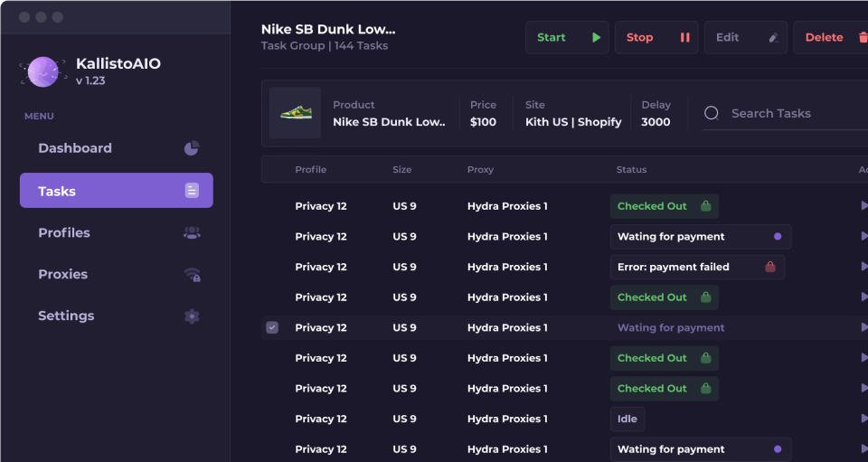Click the Proxies wifi-lock icon
The height and width of the screenshot is (462, 868).
point(192,275)
